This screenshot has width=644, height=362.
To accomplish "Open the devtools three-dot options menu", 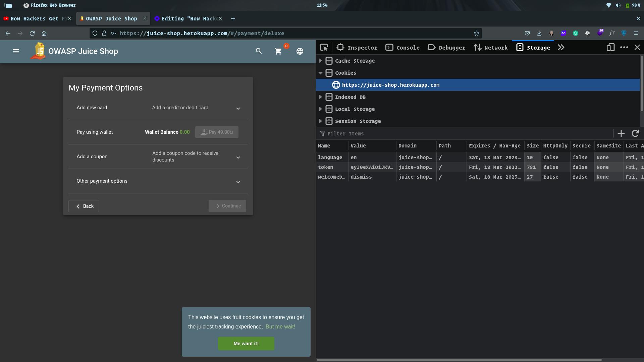I will tap(624, 48).
